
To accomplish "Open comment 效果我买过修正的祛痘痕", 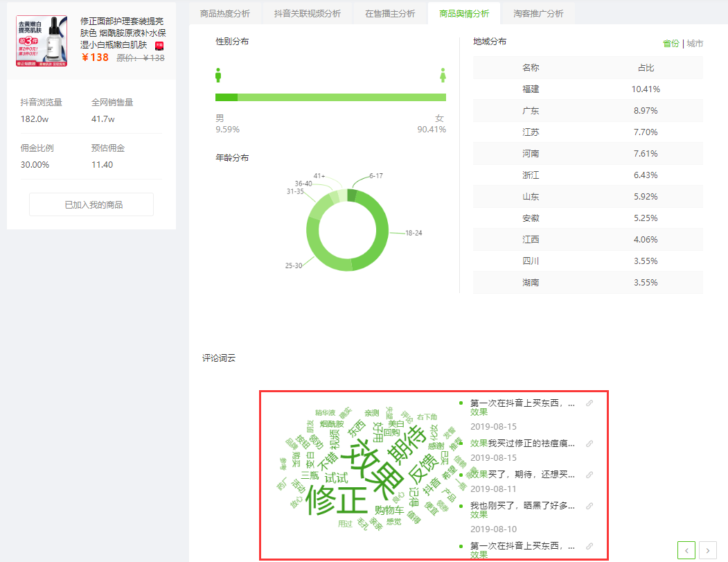I will tap(522, 444).
